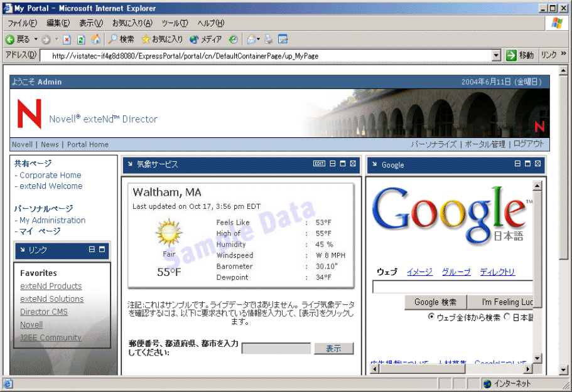This screenshot has height=392, width=572.
Task: Open the Novell favorite link
Action: pyautogui.click(x=31, y=325)
